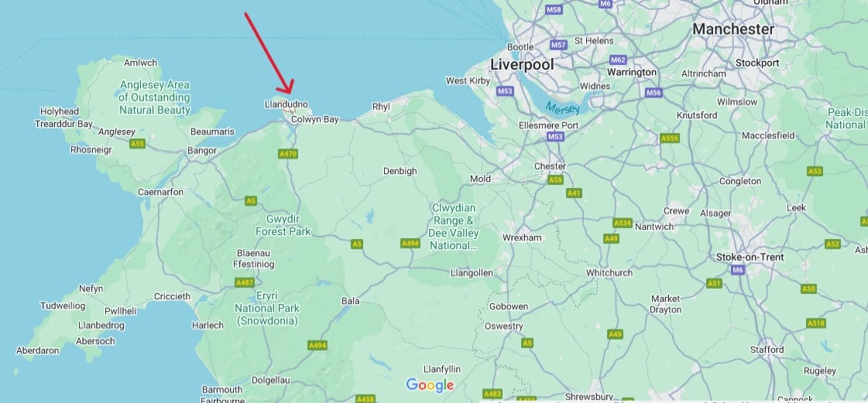Select the Liverpool city label
The height and width of the screenshot is (403, 868).
(x=522, y=65)
